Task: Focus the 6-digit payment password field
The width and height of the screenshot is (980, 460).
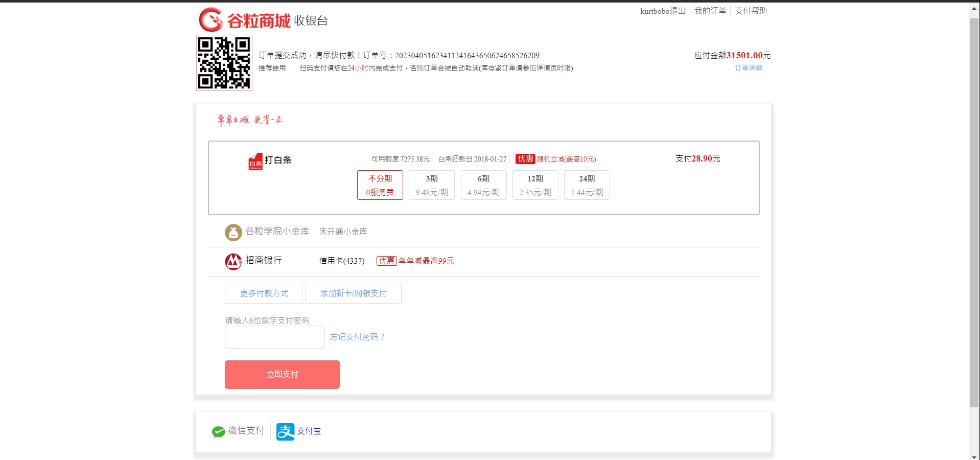Action: [x=275, y=337]
